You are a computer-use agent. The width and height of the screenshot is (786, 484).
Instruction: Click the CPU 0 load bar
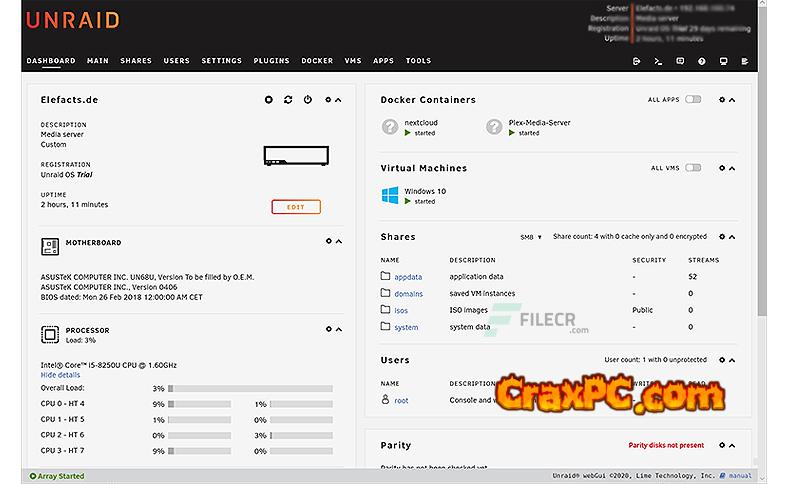tap(200, 404)
